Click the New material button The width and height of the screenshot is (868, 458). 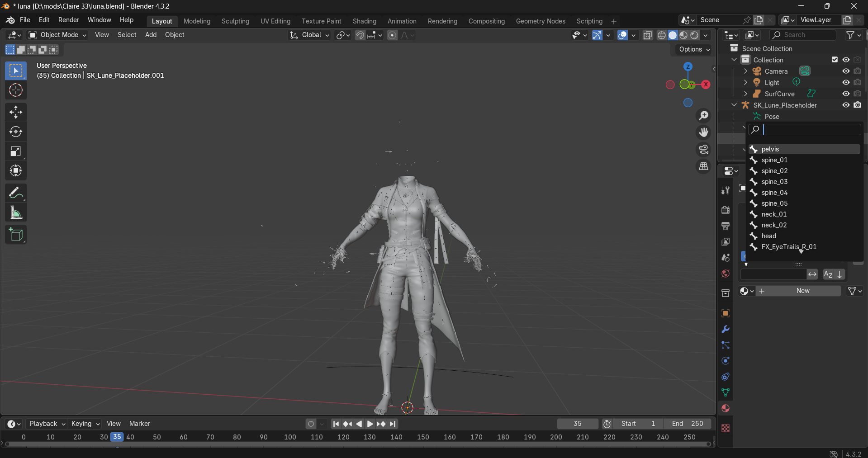pos(803,291)
